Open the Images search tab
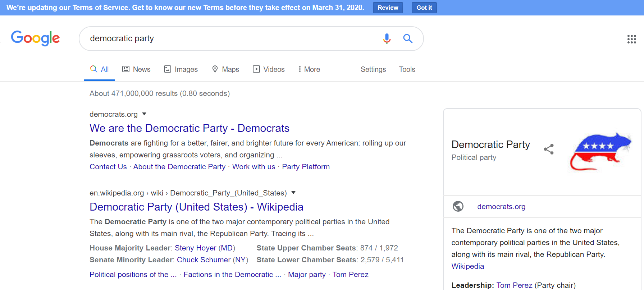 point(181,69)
